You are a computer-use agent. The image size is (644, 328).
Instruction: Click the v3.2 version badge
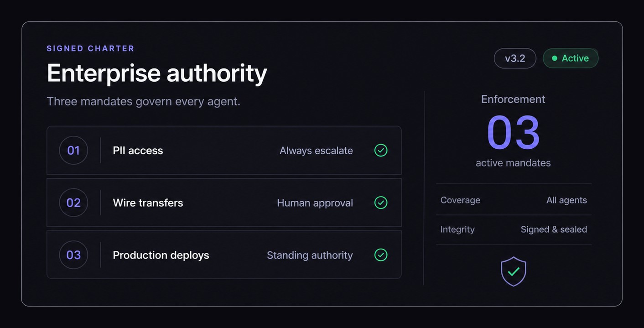click(x=515, y=58)
